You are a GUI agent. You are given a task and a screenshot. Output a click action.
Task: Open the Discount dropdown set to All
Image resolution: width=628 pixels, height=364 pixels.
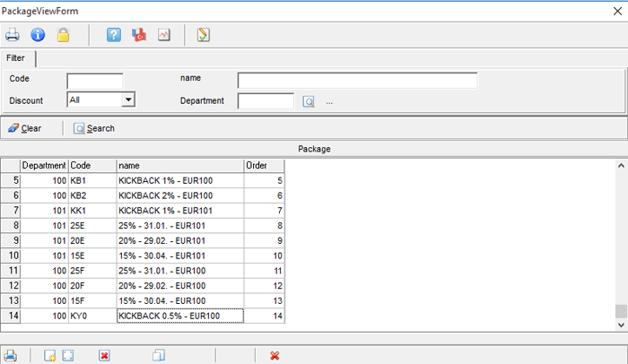pos(128,100)
